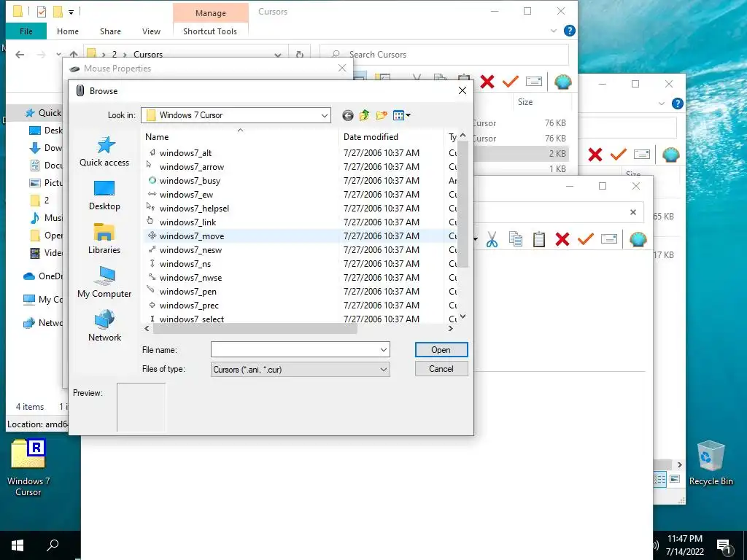Viewport: 747px width, 560px height.
Task: Click red Delete icon in Cursors toolbar
Action: (x=487, y=82)
